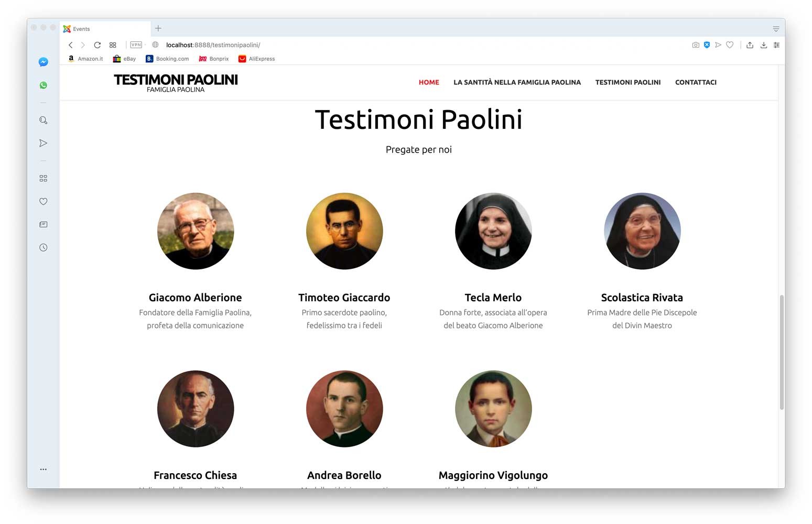
Task: Click the sidebar search magnifier icon
Action: click(44, 120)
